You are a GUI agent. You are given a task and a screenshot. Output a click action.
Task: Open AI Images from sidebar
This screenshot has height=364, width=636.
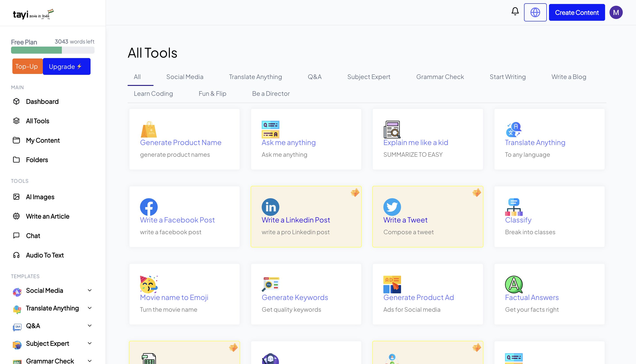pos(40,197)
